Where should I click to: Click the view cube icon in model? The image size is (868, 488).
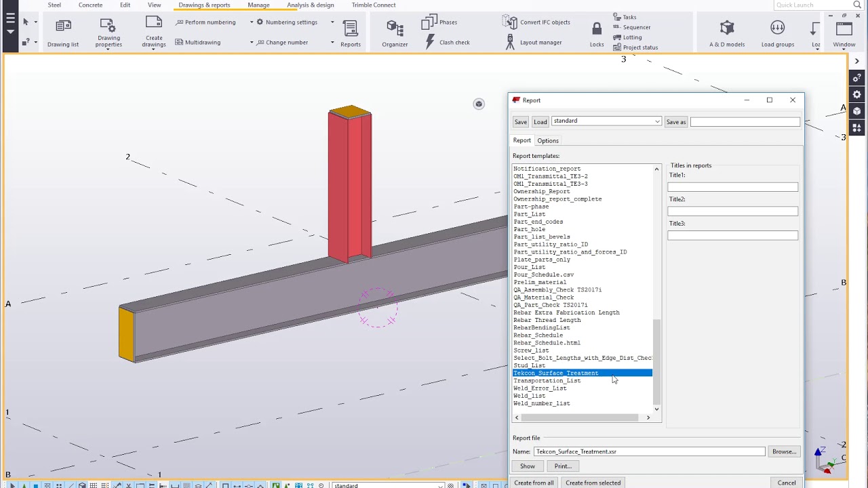479,104
